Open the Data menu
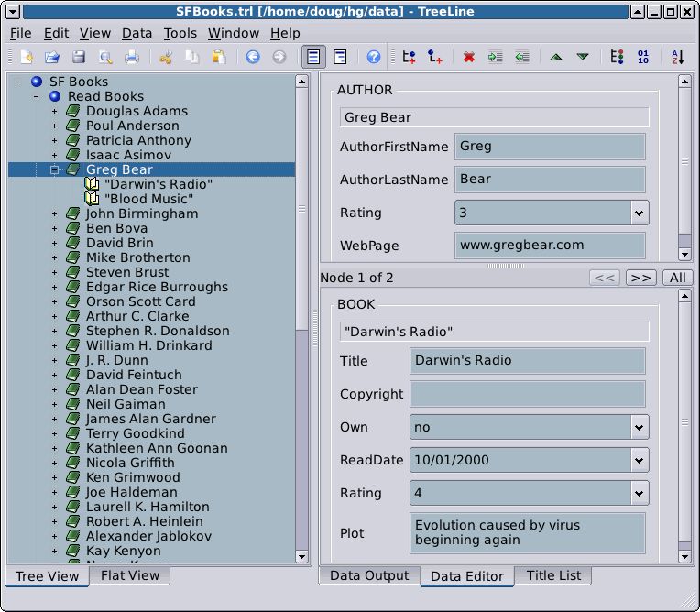The width and height of the screenshot is (700, 612). click(137, 33)
